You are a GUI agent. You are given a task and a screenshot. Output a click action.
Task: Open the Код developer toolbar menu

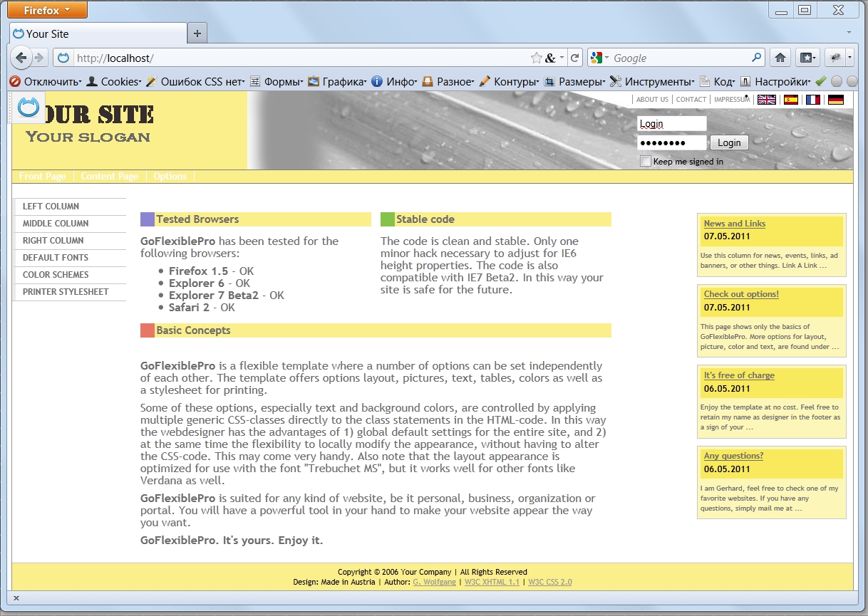tap(718, 81)
